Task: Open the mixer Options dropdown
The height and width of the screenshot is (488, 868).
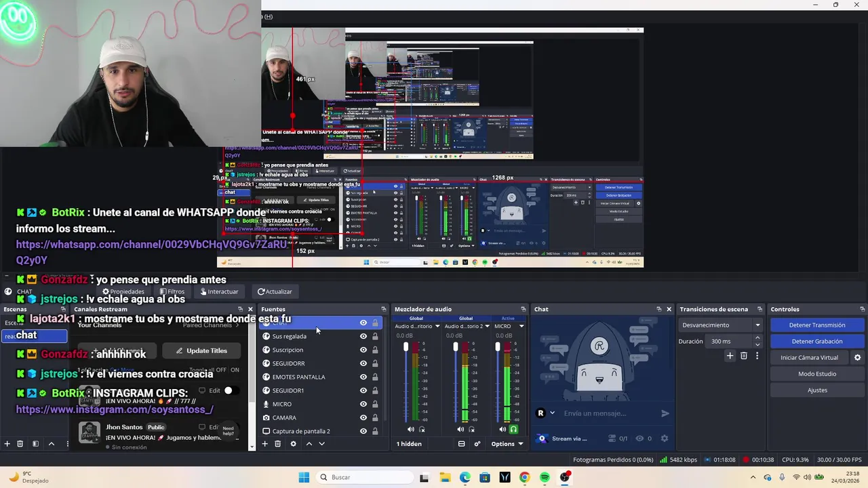Action: click(507, 444)
